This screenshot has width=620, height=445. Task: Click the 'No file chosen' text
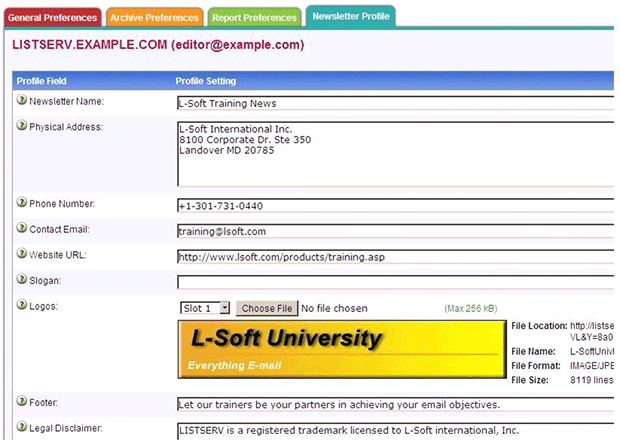pyautogui.click(x=335, y=308)
